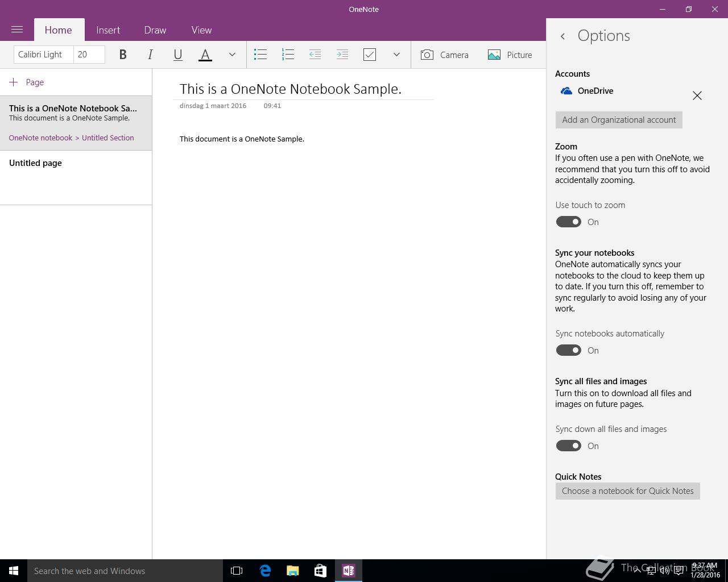Switch to the Home tab

pyautogui.click(x=59, y=30)
